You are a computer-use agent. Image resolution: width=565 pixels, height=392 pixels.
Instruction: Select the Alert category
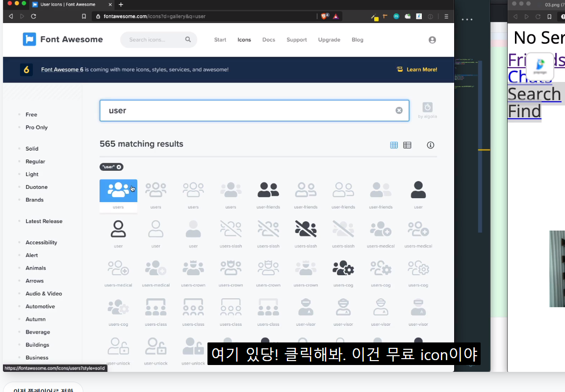pyautogui.click(x=32, y=256)
